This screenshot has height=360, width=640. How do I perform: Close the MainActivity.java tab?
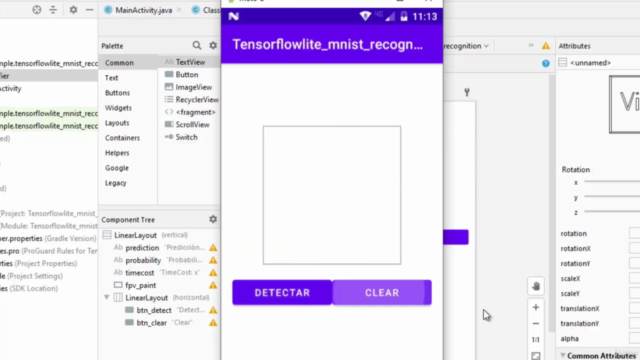click(x=179, y=10)
